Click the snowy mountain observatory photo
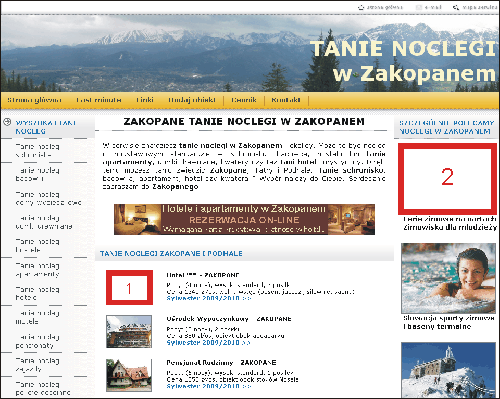This screenshot has height=399, width=500. (x=448, y=370)
